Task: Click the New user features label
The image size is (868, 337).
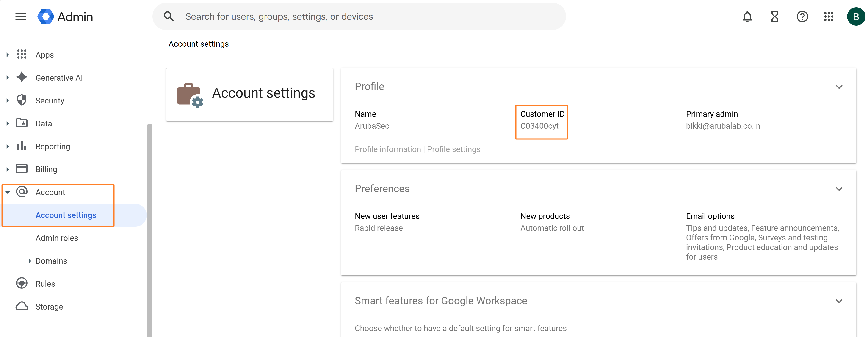Action: click(x=387, y=216)
